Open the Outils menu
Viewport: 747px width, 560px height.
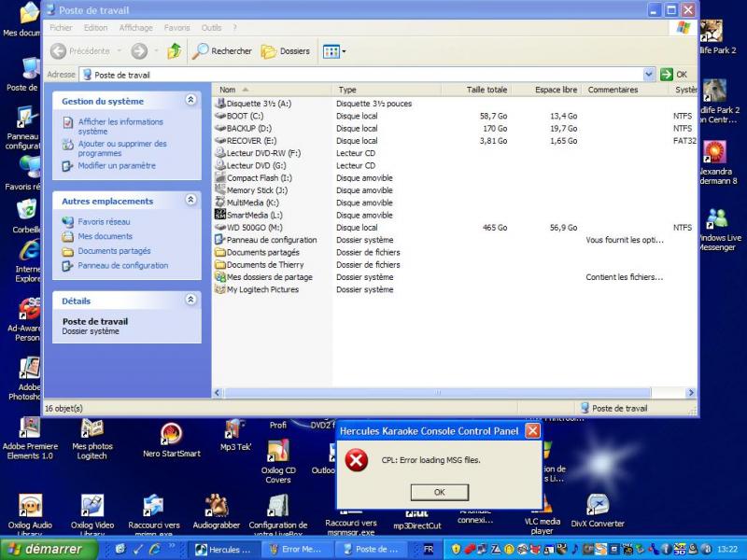[x=211, y=28]
